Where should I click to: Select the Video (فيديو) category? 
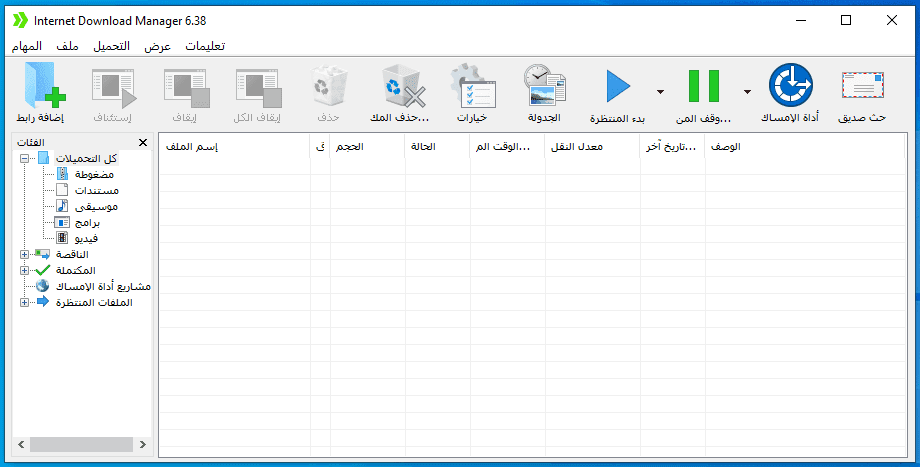(x=86, y=239)
